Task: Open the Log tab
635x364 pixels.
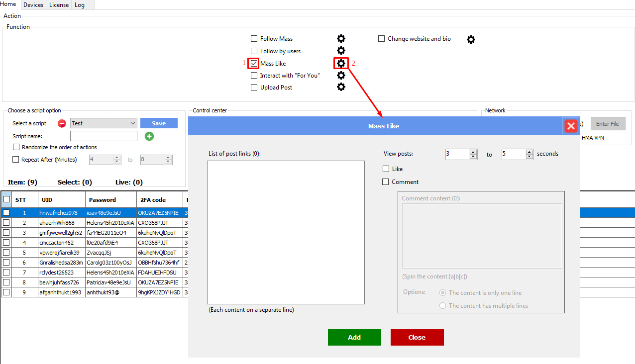Action: [x=80, y=5]
